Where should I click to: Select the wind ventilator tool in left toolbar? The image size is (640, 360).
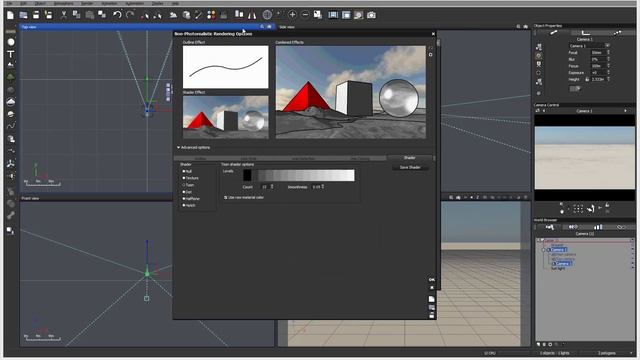coord(11,163)
